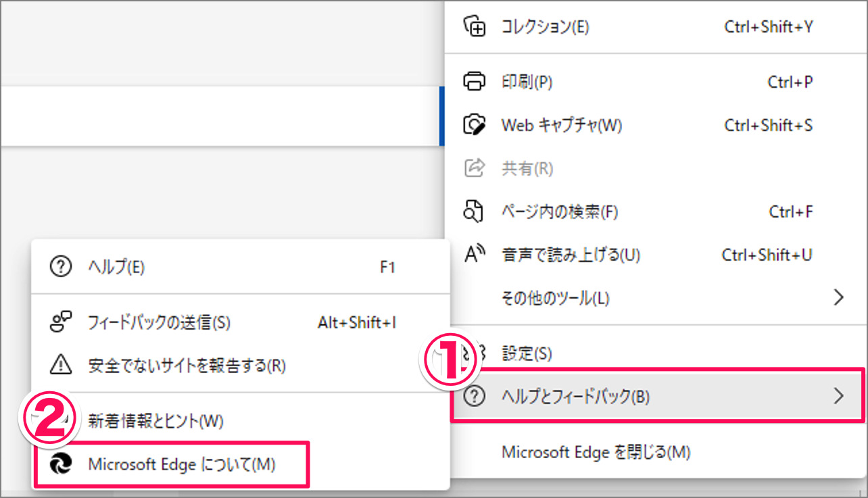Click the question mark icon beside ヘルプ(E)
Screen dimensions: 868x498
coord(61,267)
